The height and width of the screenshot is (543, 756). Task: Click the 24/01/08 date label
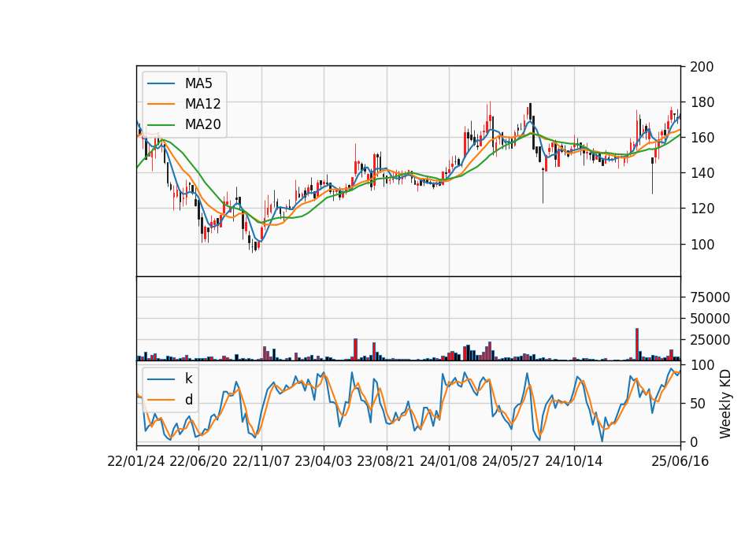coord(448,461)
